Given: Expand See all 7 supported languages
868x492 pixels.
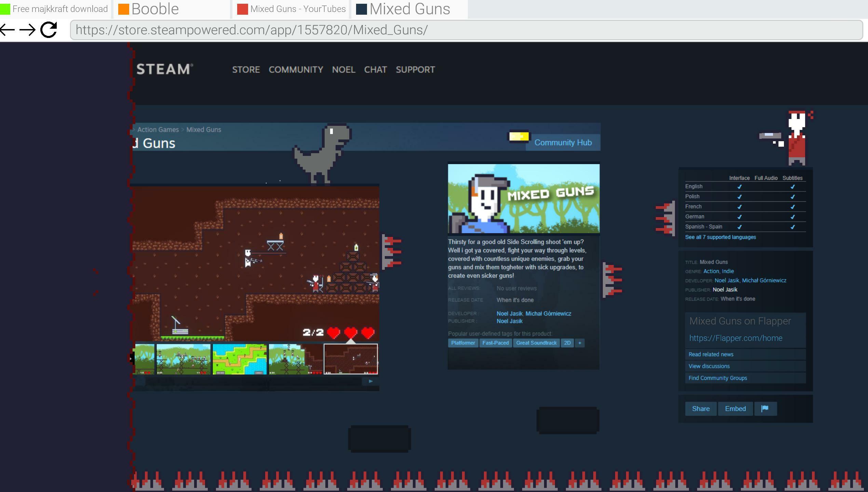Looking at the screenshot, I should coord(720,237).
